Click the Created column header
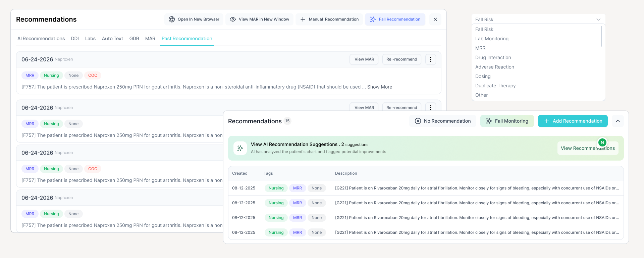 (x=240, y=173)
